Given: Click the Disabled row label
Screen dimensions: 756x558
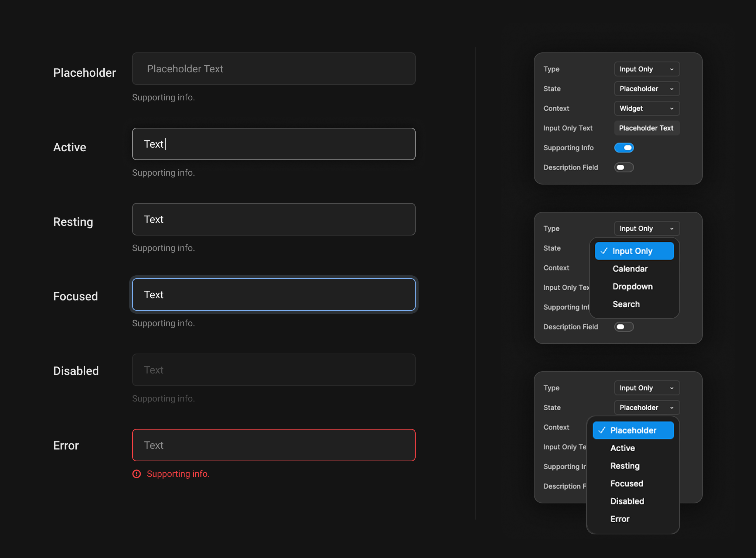Looking at the screenshot, I should (76, 371).
